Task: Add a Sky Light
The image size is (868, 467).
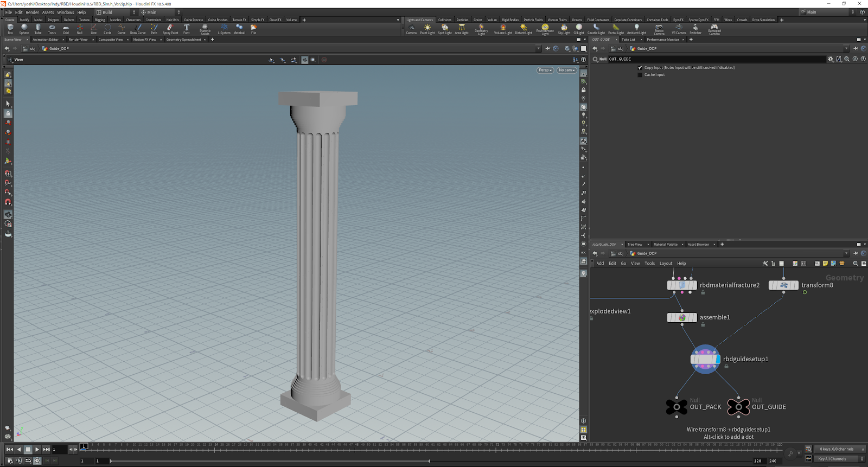Action: click(564, 29)
